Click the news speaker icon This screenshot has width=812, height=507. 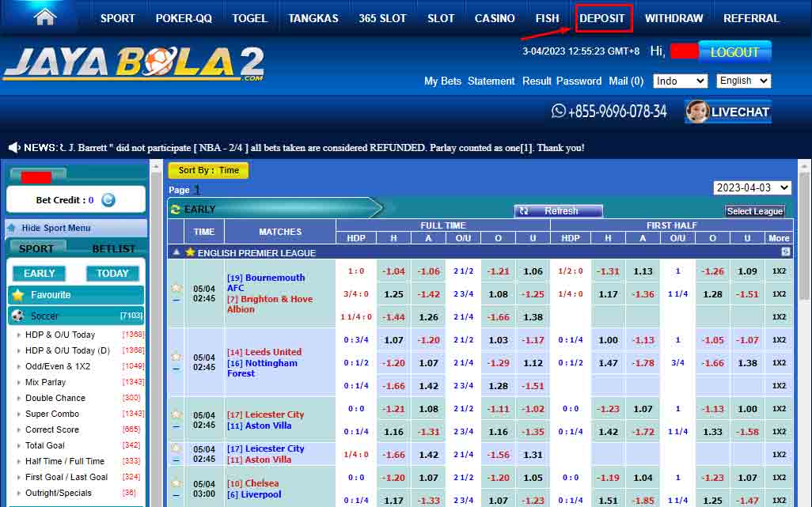coord(14,148)
